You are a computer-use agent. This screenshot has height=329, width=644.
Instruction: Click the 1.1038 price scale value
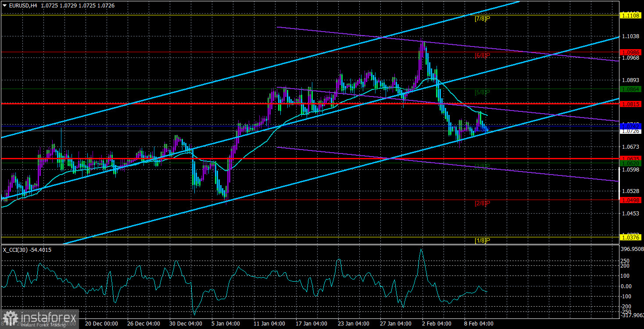coord(630,36)
